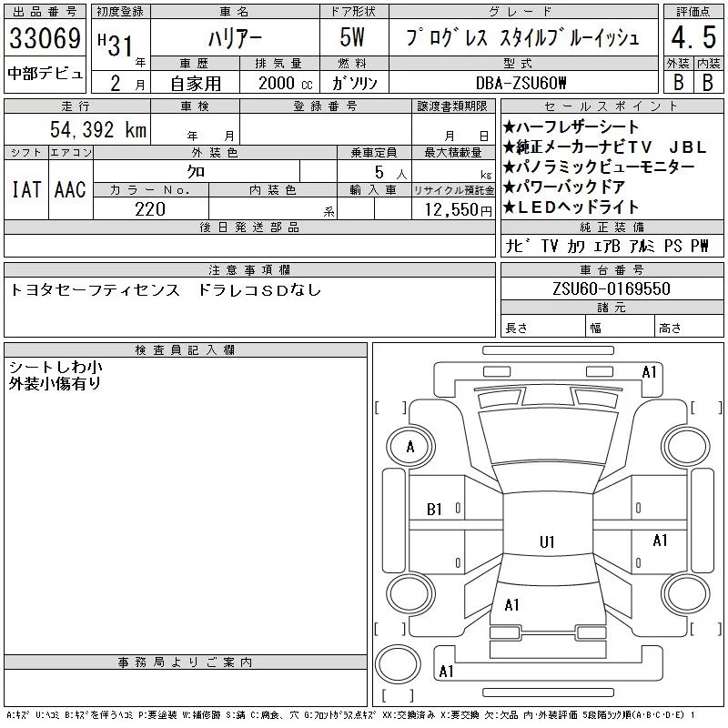
Task: Click the ハリアー car name field
Action: point(234,39)
